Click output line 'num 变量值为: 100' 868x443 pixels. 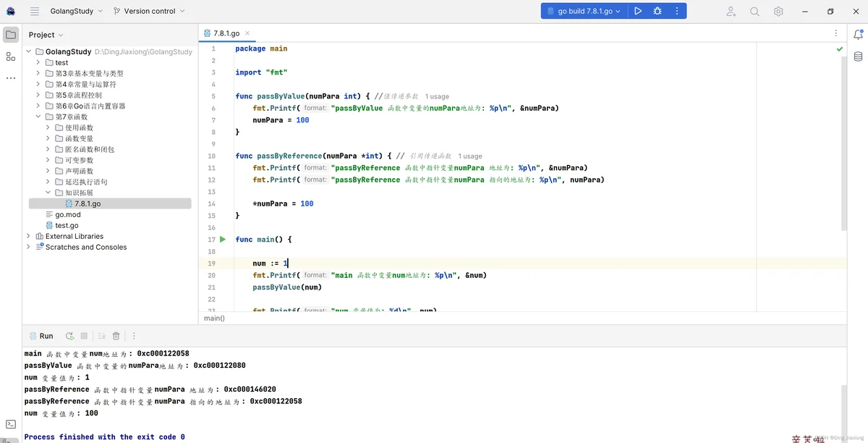click(61, 413)
